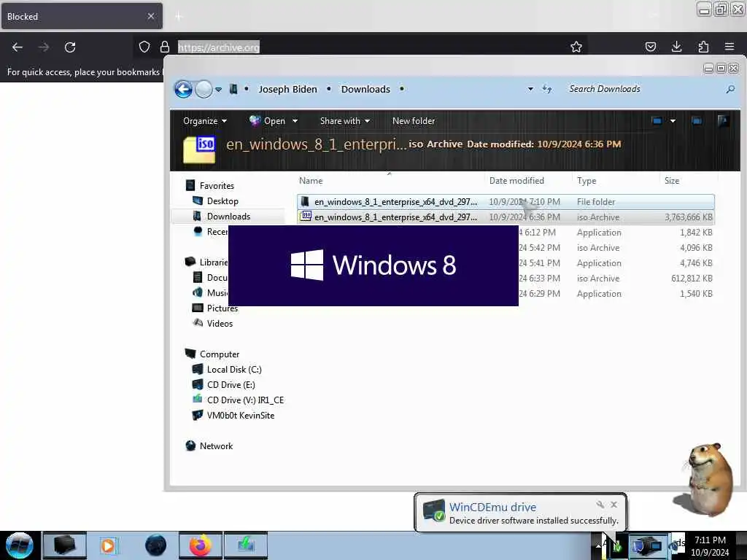The image size is (747, 560).
Task: Open VM0b0t KevinSite location
Action: tap(233, 415)
